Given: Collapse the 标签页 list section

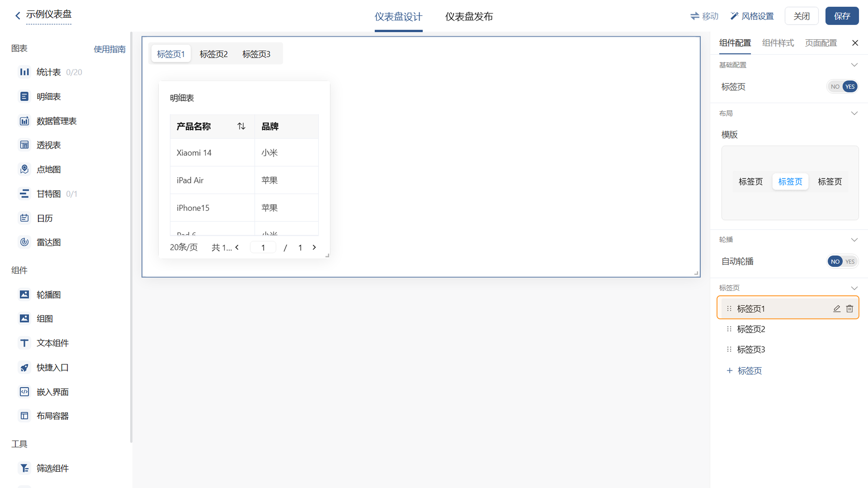Looking at the screenshot, I should click(854, 288).
